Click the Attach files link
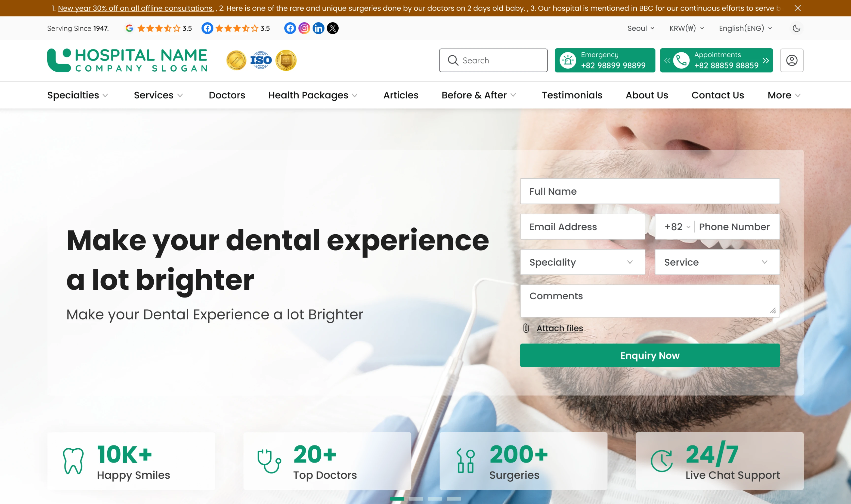This screenshot has width=851, height=504. point(559,328)
